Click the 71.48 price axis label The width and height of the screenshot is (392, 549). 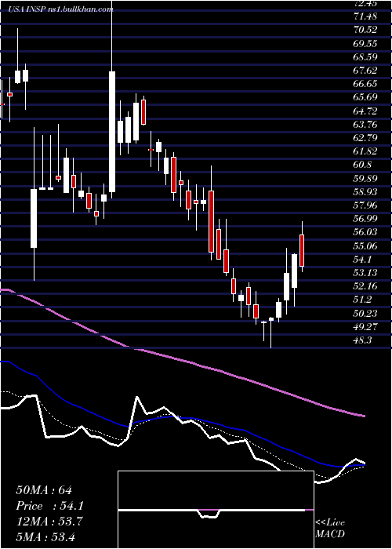[x=365, y=16]
